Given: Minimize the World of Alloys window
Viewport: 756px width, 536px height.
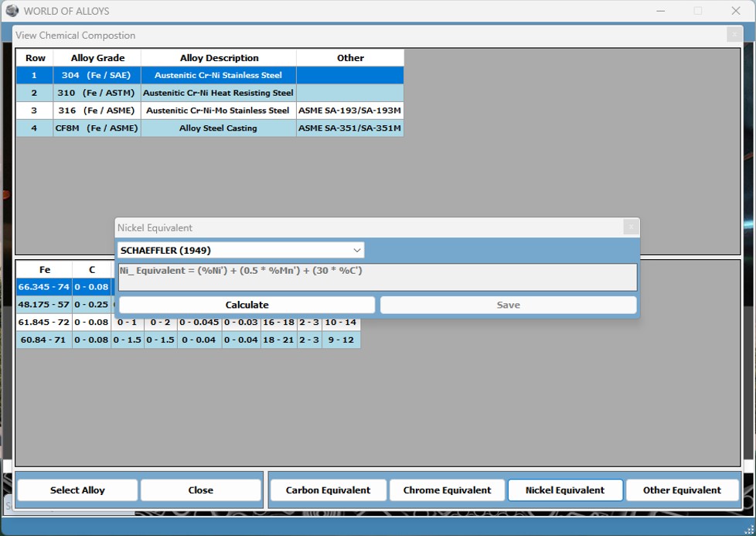Looking at the screenshot, I should (x=661, y=11).
